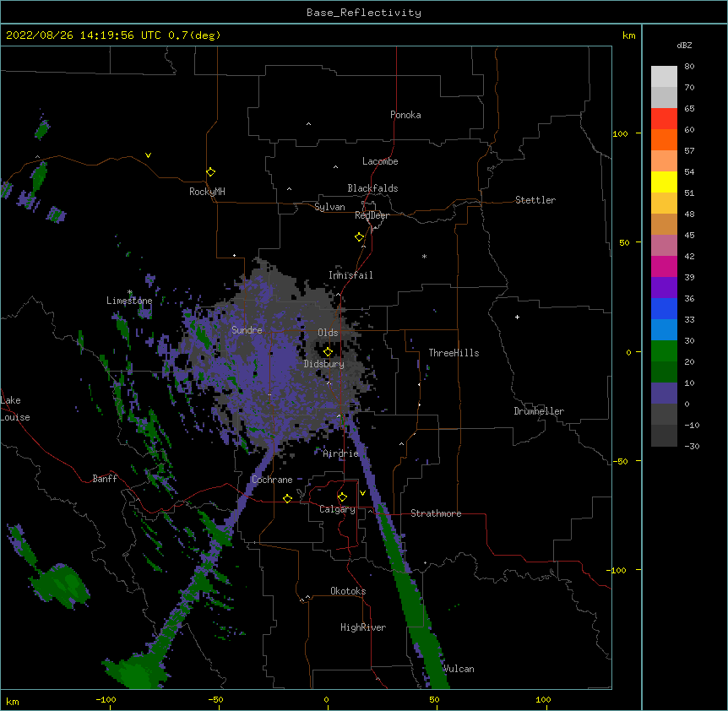The height and width of the screenshot is (711, 728).
Task: Select the horizontal axis -100 km tick label
Action: coord(106,699)
